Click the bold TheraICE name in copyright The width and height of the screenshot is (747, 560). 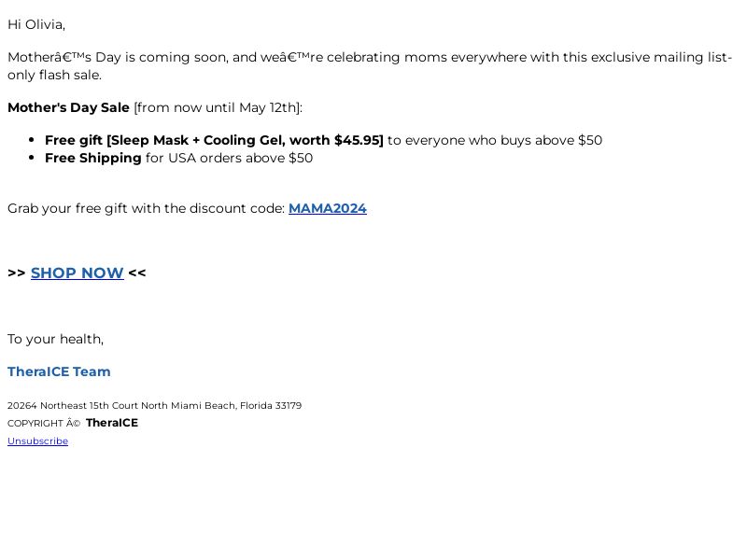tap(112, 423)
